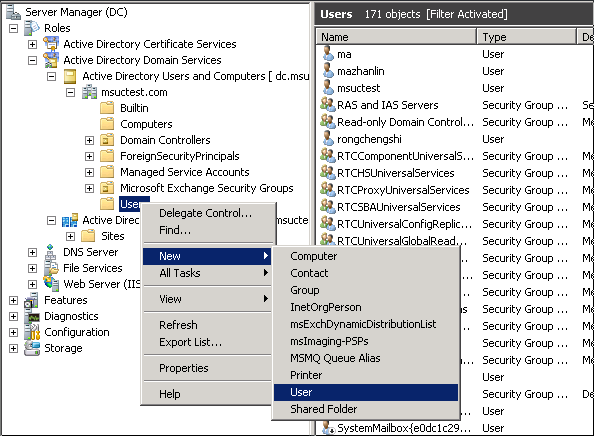The height and width of the screenshot is (436, 594).
Task: Choose Delegate Control from context menu
Action: point(208,213)
